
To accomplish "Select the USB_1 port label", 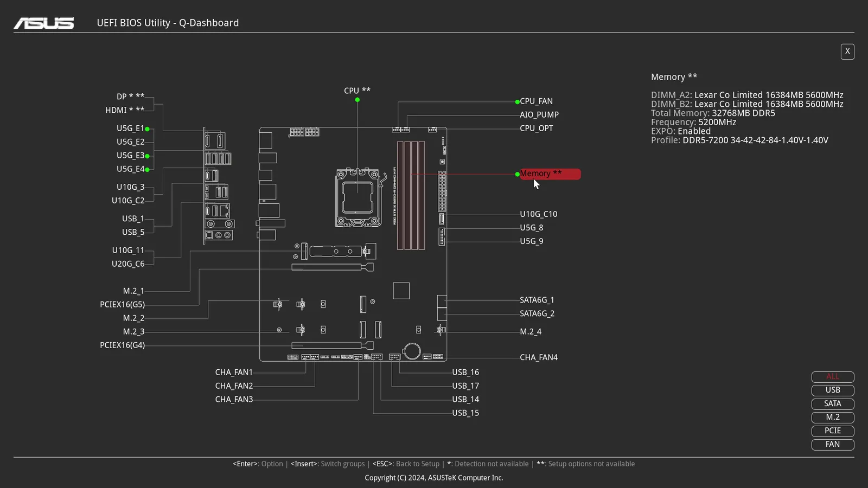I will tap(133, 219).
